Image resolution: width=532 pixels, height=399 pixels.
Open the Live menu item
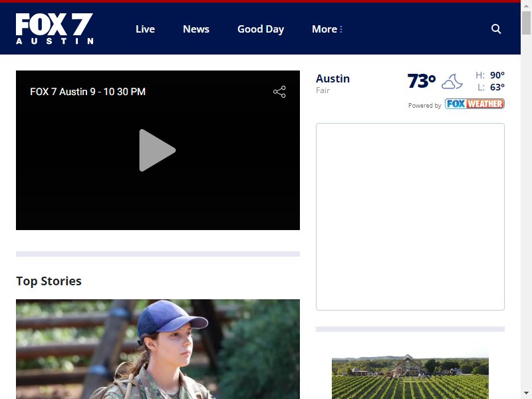[x=145, y=29]
